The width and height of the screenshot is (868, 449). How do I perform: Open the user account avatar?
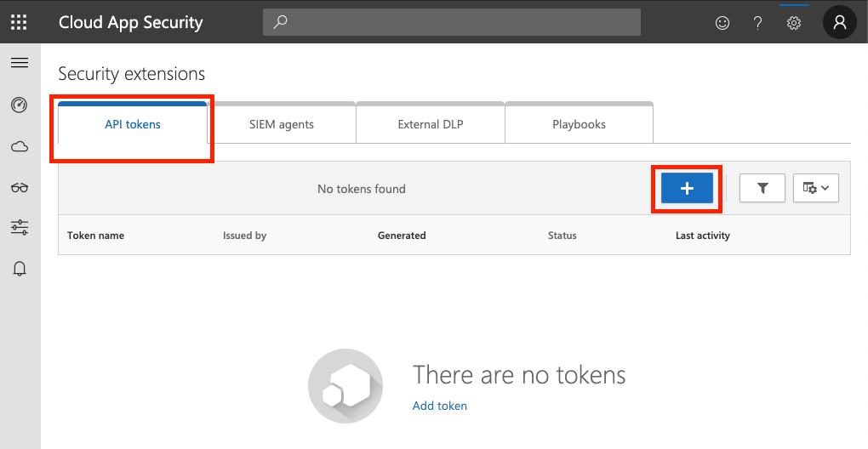[839, 23]
